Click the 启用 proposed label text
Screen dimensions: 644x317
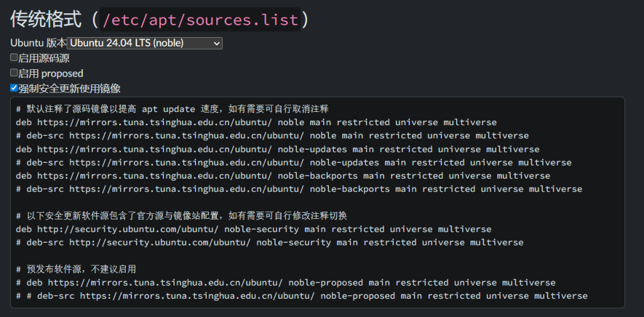coord(51,73)
